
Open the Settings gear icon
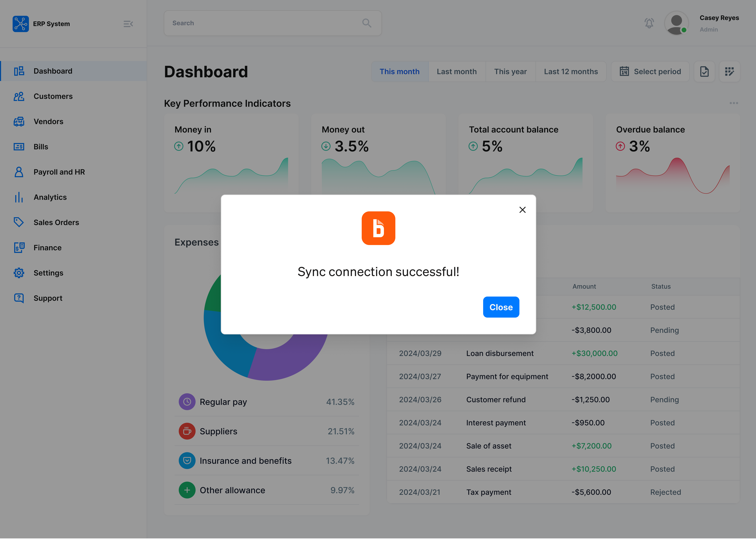tap(19, 273)
